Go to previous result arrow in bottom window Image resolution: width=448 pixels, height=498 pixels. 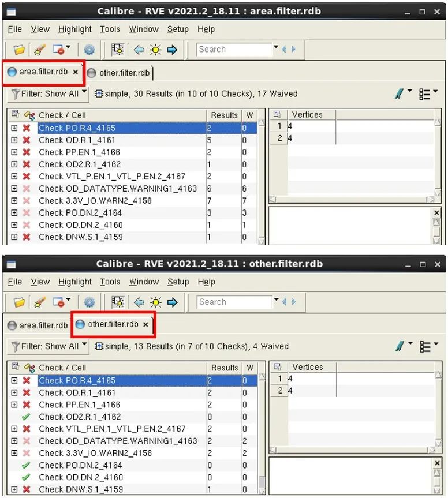pos(139,302)
